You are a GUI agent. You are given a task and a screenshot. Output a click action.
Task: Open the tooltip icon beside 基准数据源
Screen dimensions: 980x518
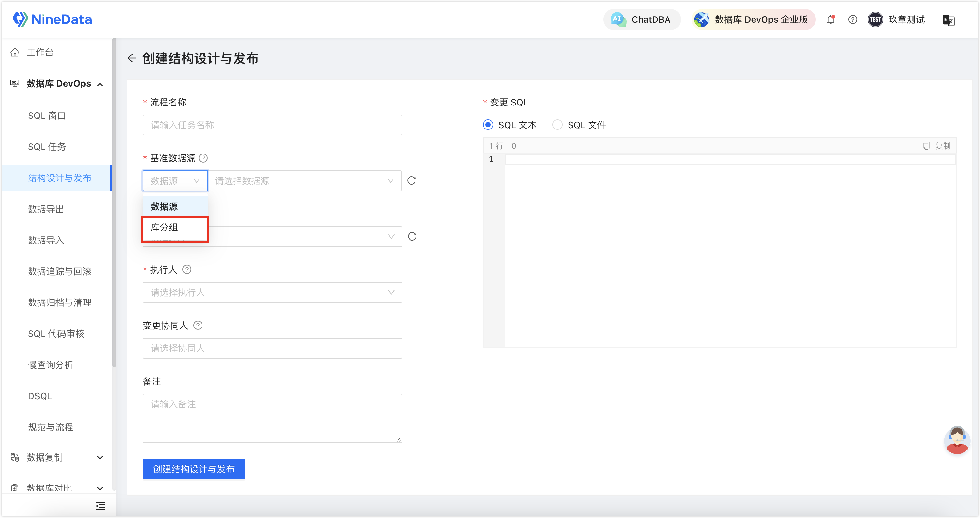point(204,158)
